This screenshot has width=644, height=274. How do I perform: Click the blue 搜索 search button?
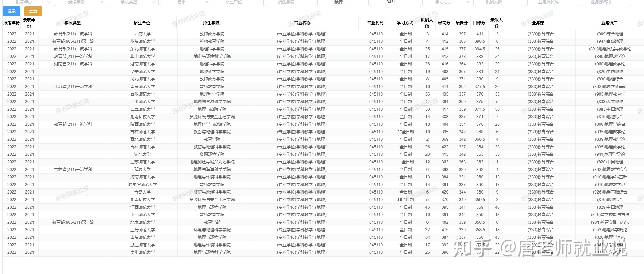(11, 11)
